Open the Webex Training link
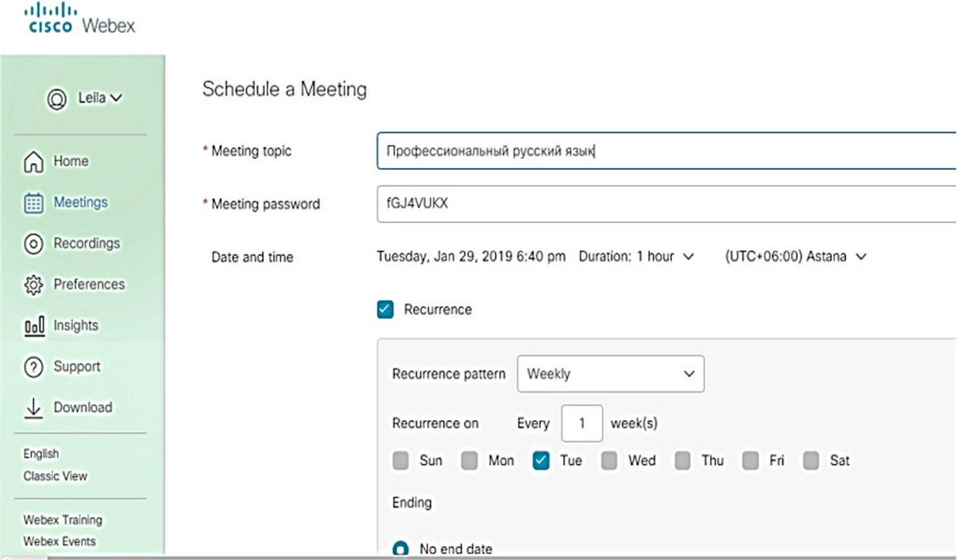The height and width of the screenshot is (560, 957). click(x=62, y=520)
